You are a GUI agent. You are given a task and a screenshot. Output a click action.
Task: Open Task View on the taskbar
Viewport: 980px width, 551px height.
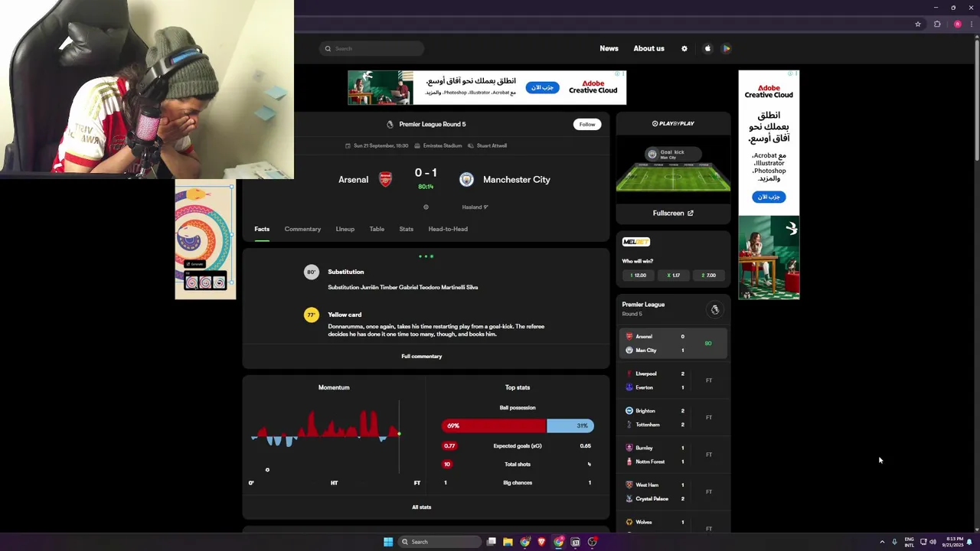coord(492,542)
